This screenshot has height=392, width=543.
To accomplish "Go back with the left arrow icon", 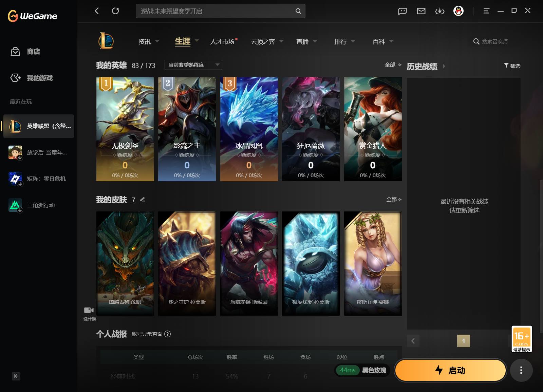I will click(97, 11).
